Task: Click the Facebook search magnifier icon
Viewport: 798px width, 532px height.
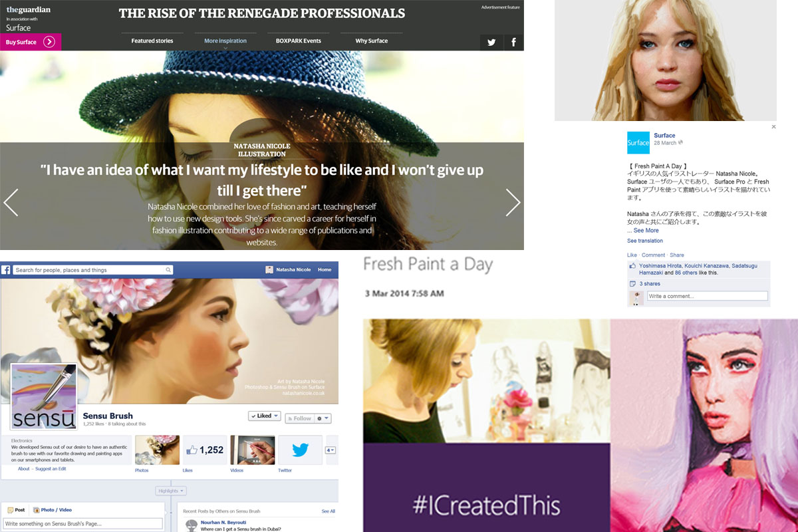Action: pyautogui.click(x=168, y=270)
